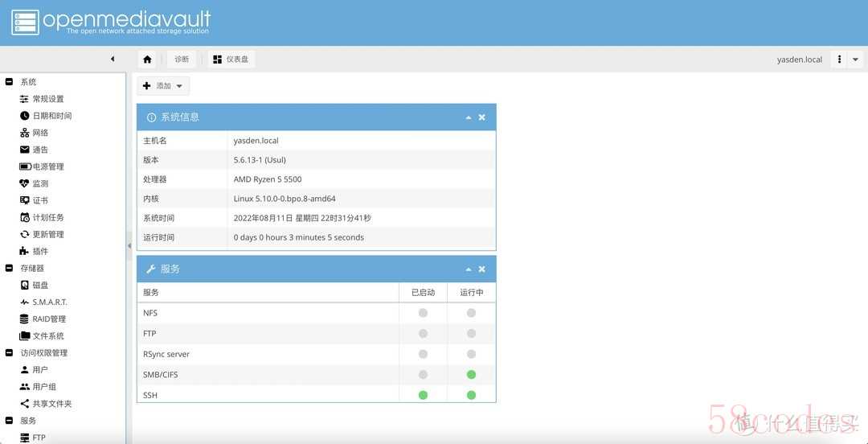Click SSH running green status dot

pos(471,395)
